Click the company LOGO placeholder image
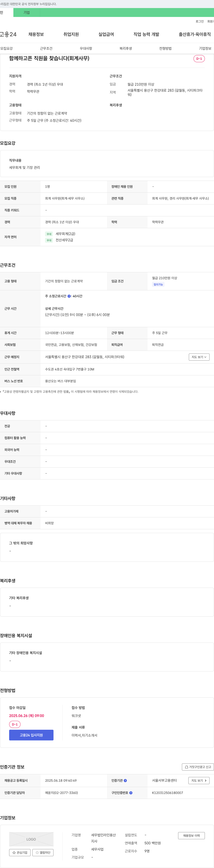The width and height of the screenshot is (214, 868). click(x=31, y=839)
